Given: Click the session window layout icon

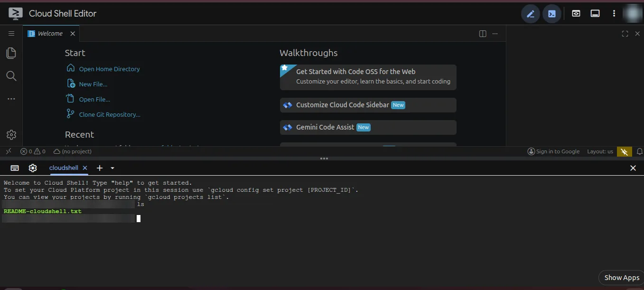Looking at the screenshot, I should pos(595,14).
